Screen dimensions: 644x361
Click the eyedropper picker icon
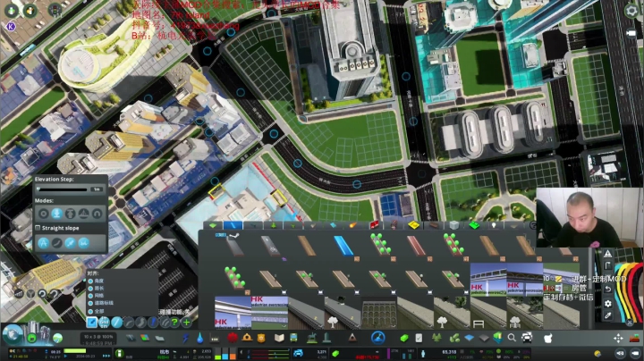(x=608, y=315)
